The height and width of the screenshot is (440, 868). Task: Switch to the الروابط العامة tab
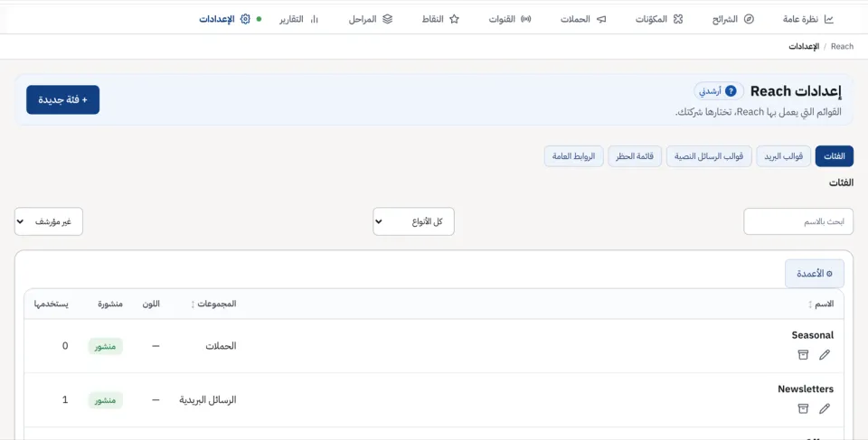tap(573, 156)
